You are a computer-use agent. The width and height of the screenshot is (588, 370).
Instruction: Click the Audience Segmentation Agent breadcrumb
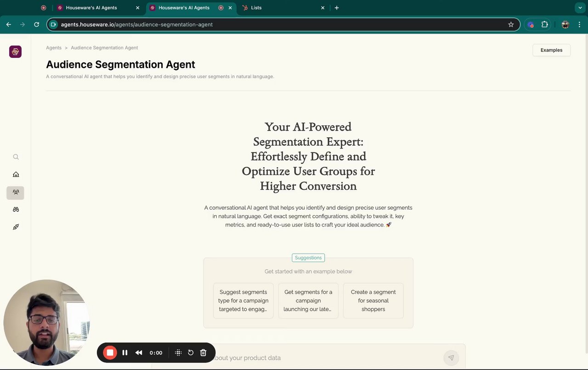pyautogui.click(x=104, y=48)
